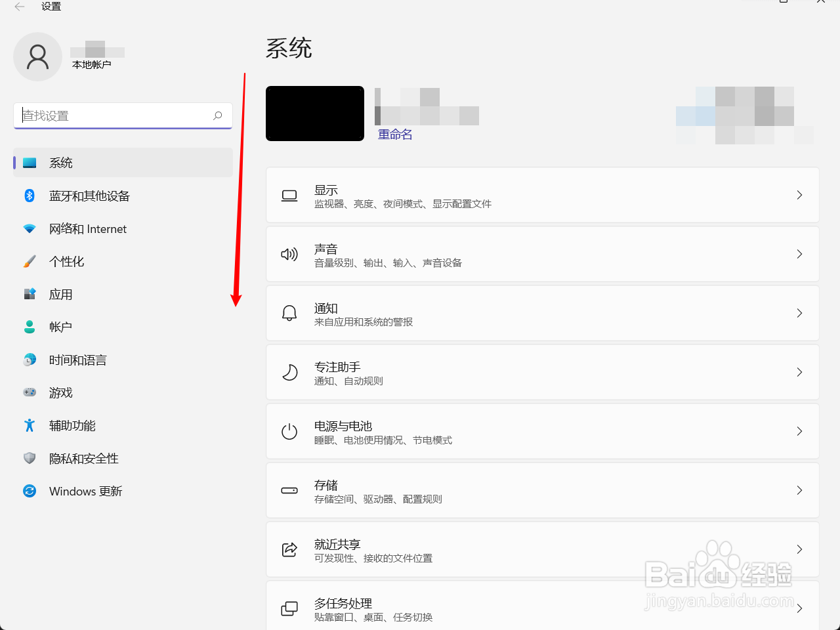Click the 通知 bell icon
Screen dimensions: 840x630
pyautogui.click(x=289, y=313)
